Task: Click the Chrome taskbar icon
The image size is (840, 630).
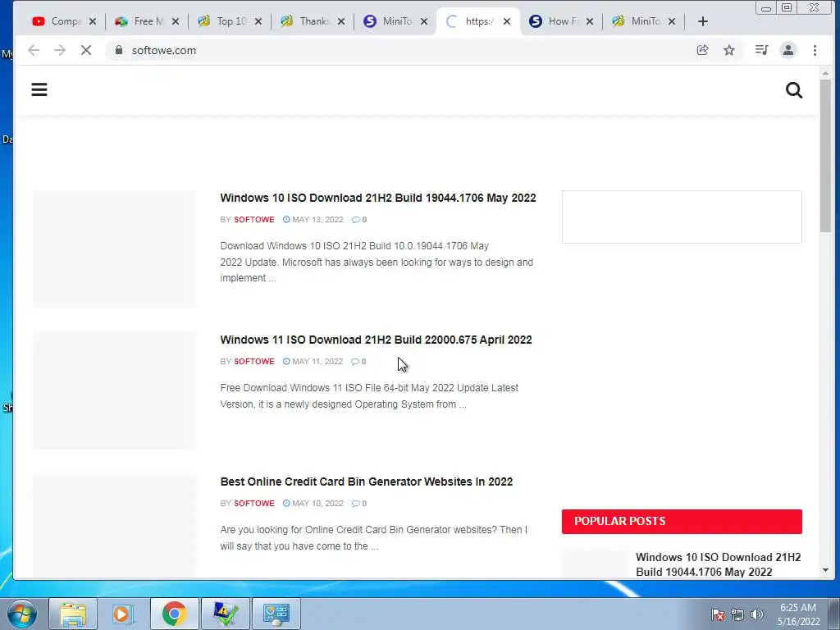Action: point(174,614)
